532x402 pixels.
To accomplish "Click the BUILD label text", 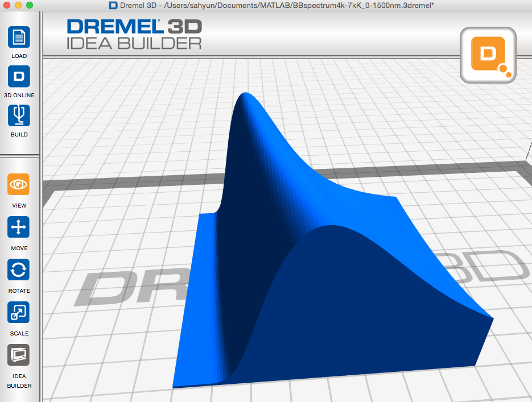I will point(19,135).
